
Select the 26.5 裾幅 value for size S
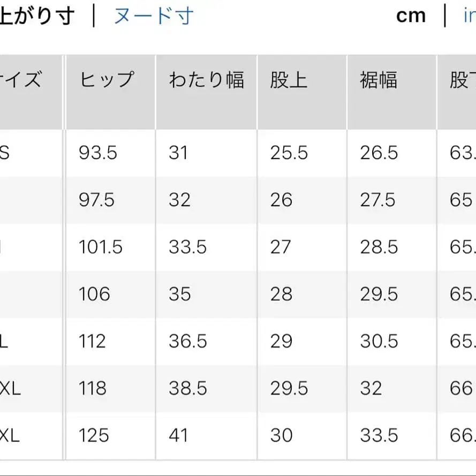click(379, 153)
